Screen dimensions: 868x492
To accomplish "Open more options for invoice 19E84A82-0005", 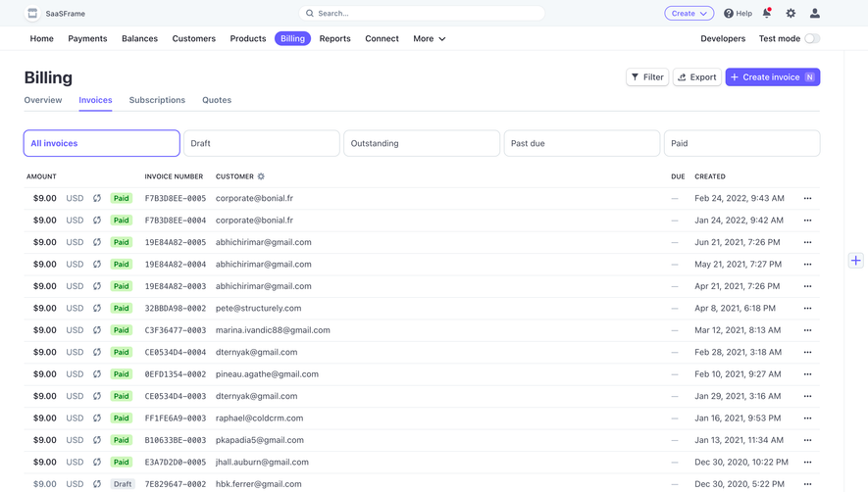I will (807, 242).
